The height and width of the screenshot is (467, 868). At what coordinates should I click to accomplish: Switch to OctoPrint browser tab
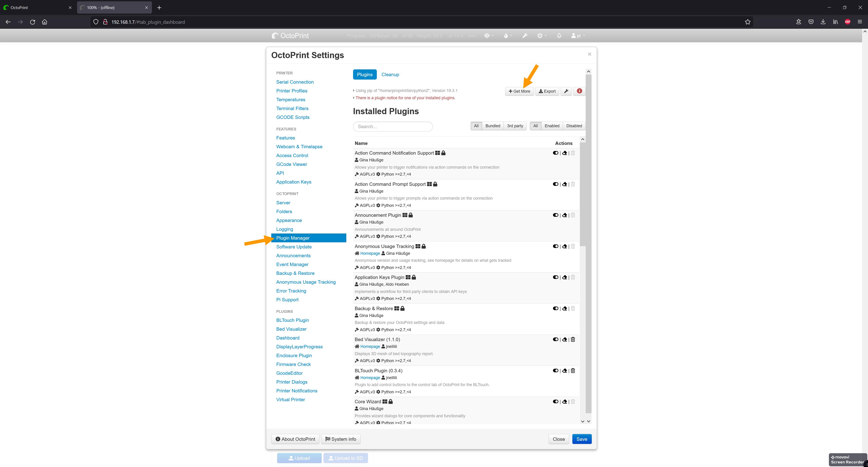[x=38, y=7]
